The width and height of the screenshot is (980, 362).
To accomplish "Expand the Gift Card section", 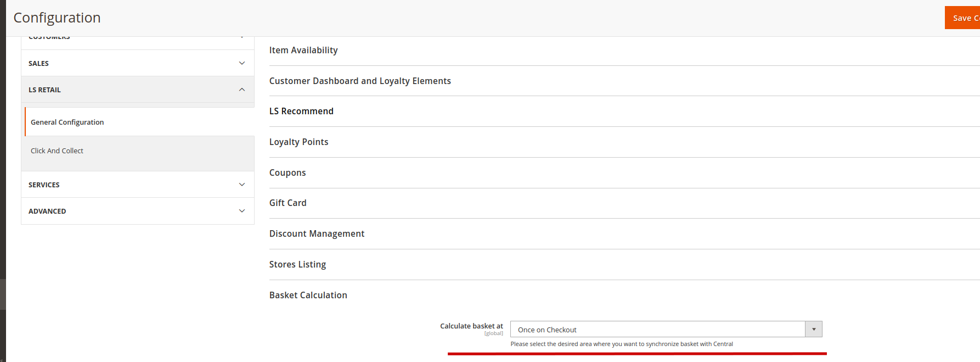I will (288, 203).
